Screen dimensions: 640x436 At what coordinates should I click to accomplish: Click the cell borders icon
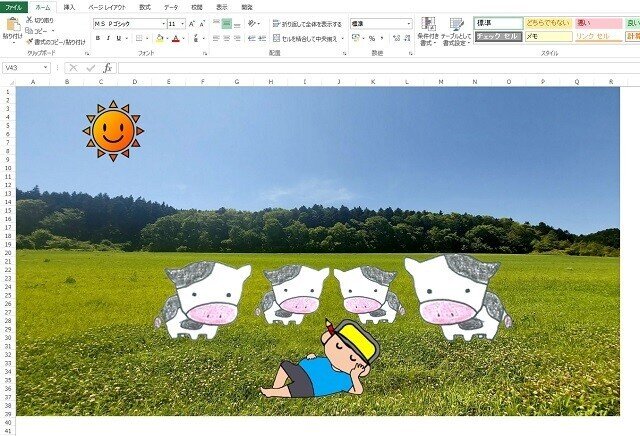[x=139, y=38]
